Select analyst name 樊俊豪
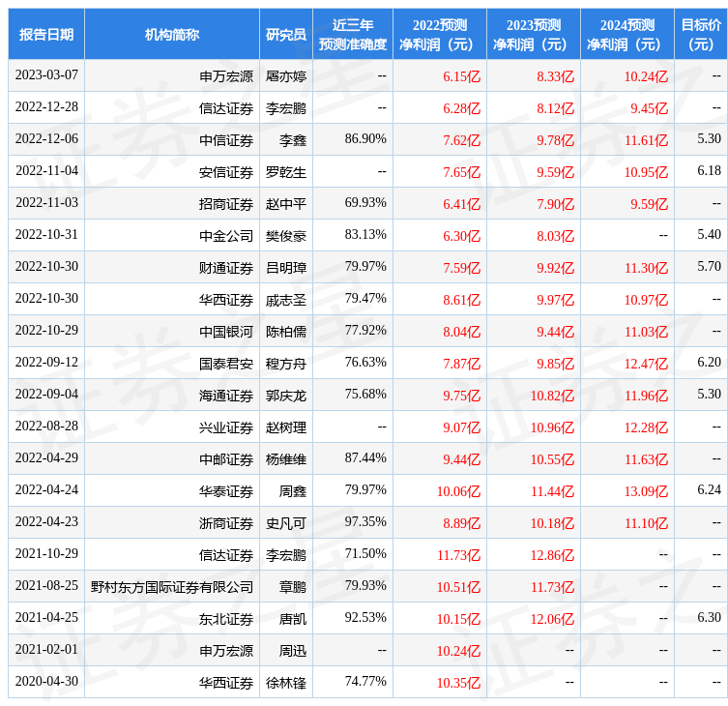This screenshot has height=706, width=728. click(286, 236)
